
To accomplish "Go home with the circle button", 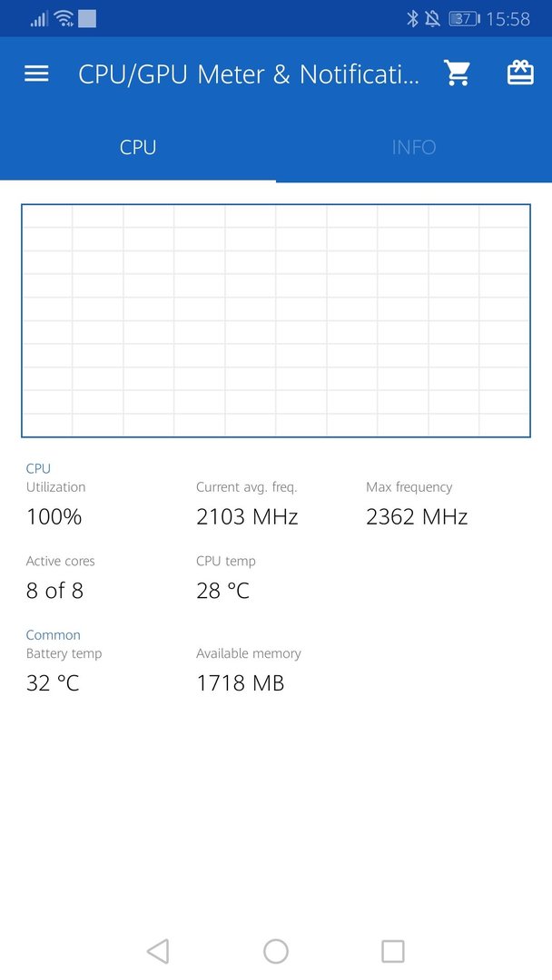I will [x=276, y=951].
